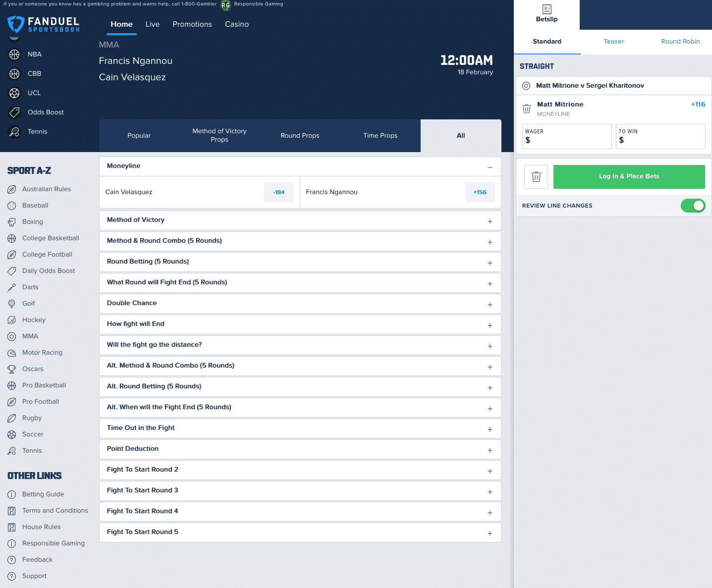Viewport: 712px width, 588px height.
Task: Remove Matt Mitrione bet with trash icon
Action: [x=527, y=108]
